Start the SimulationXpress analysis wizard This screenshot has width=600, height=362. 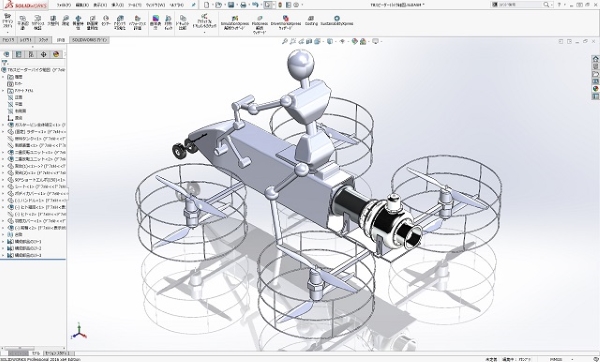(x=235, y=23)
